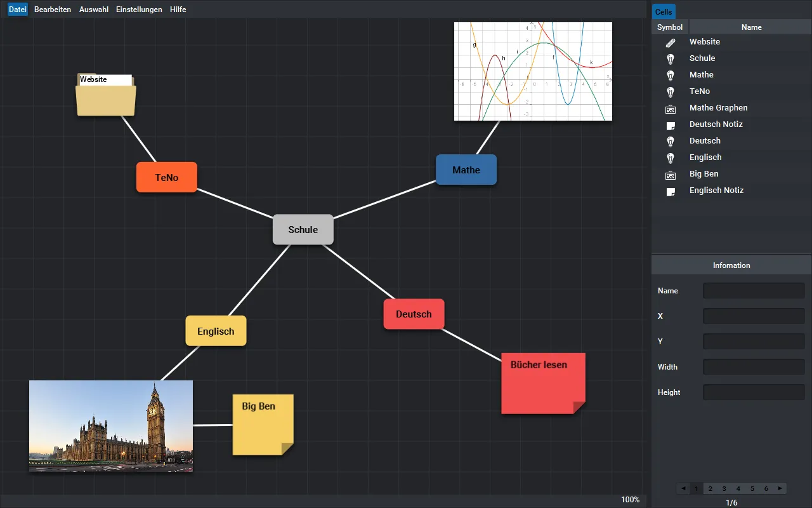Click the note icon beside Englisch Notiz
Viewport: 812px width, 508px height.
[x=670, y=191]
